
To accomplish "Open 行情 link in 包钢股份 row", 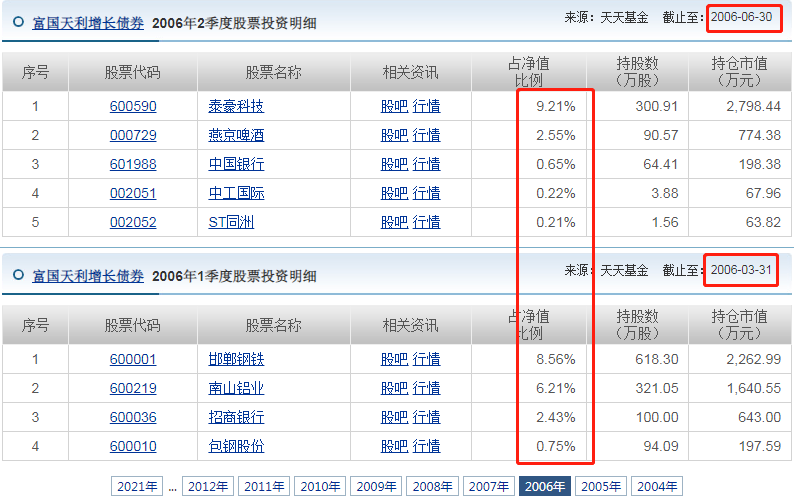I will point(426,446).
